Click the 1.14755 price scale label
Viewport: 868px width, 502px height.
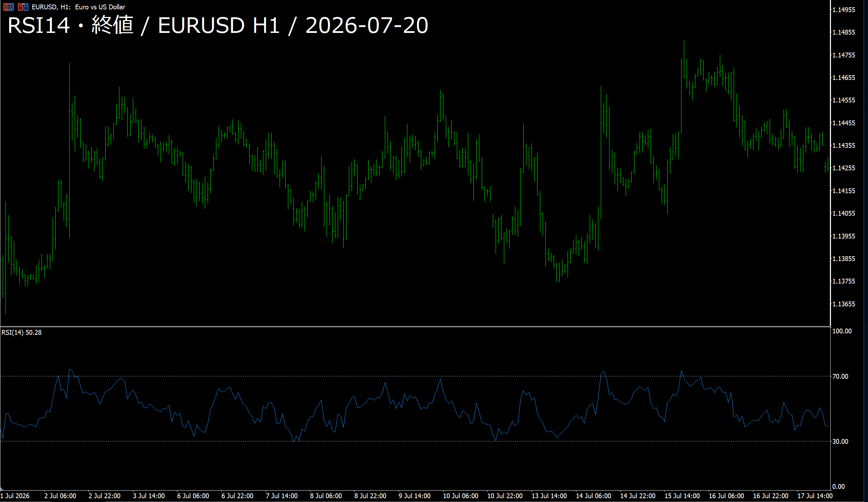(x=844, y=55)
